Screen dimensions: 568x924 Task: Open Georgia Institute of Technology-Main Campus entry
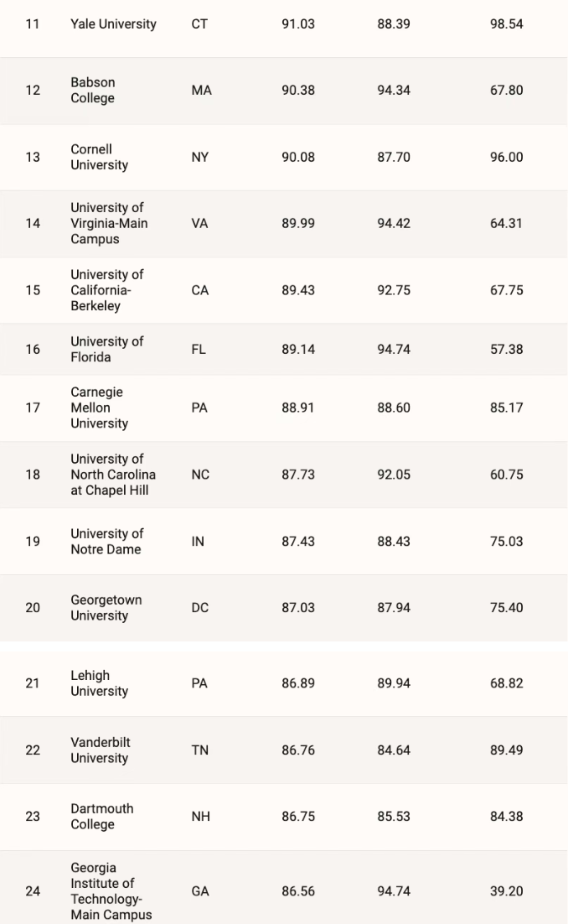coord(111,891)
